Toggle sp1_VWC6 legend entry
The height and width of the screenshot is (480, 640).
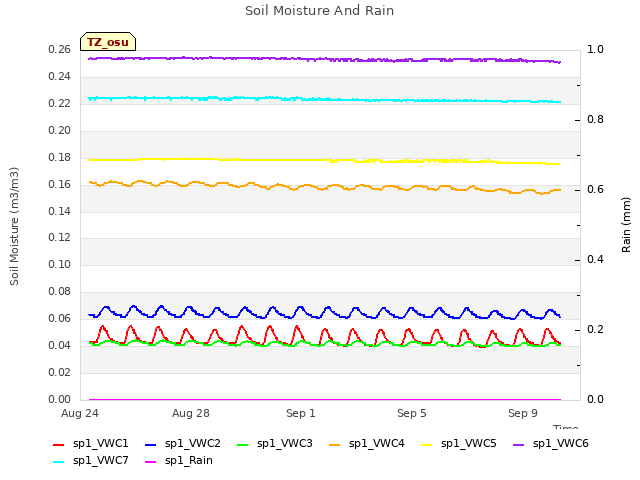pos(551,444)
